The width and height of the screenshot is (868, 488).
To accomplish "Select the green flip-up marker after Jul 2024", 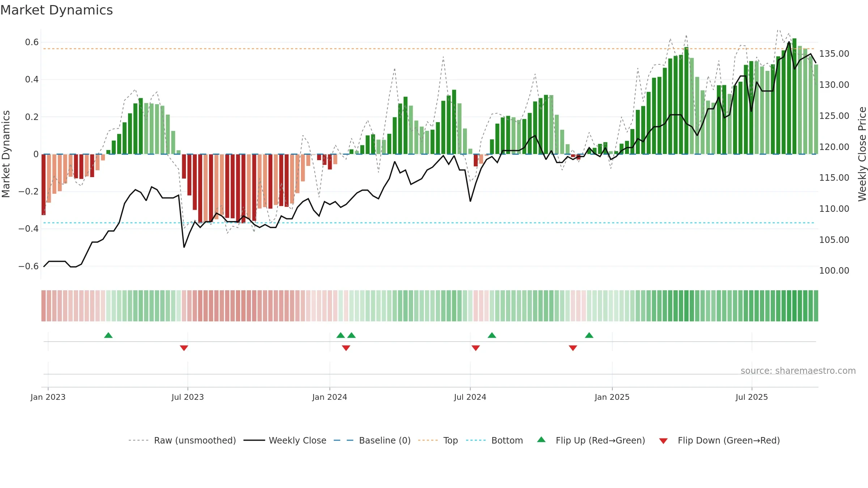I will click(492, 335).
